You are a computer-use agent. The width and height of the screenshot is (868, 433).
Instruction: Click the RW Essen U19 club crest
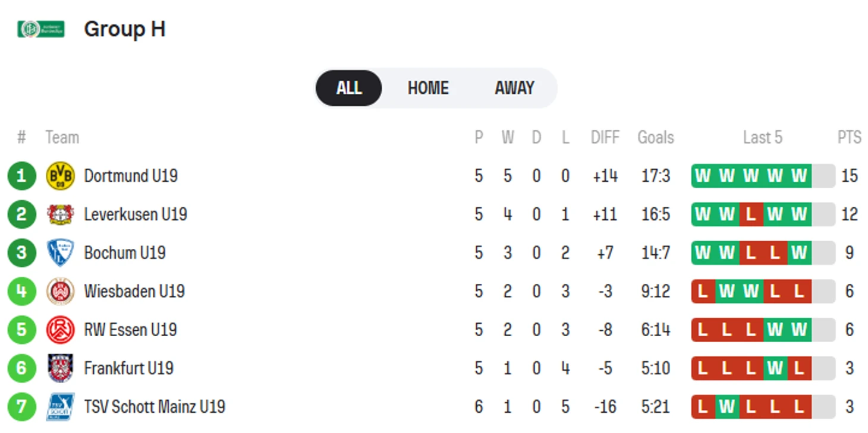click(60, 330)
